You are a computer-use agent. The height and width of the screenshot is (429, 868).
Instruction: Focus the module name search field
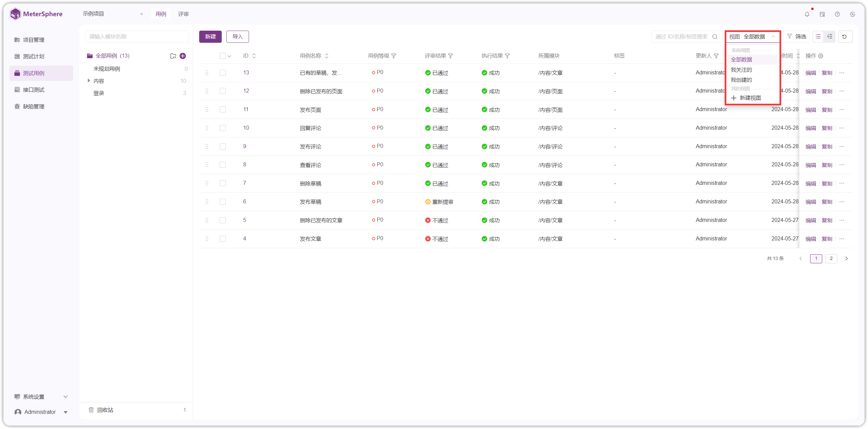click(137, 36)
